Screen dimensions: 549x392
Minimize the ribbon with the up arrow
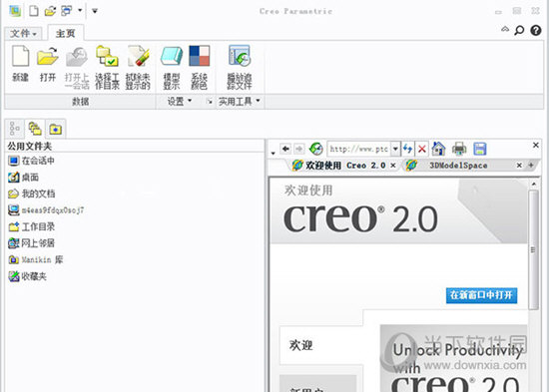(505, 29)
